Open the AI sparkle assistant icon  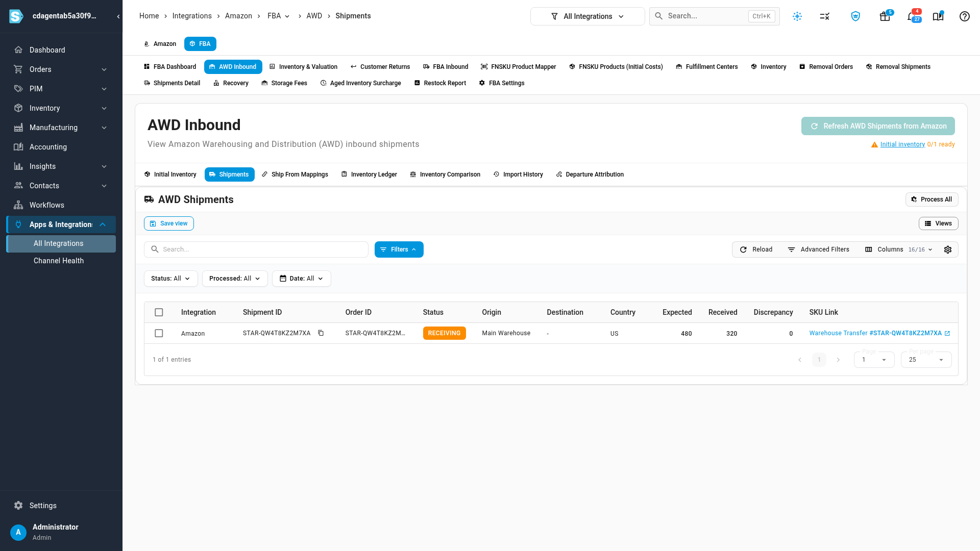(x=797, y=16)
